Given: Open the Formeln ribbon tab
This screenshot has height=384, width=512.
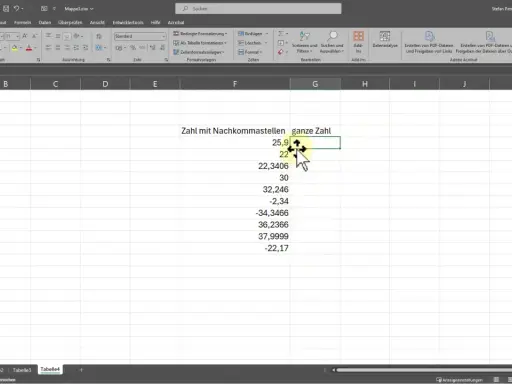Looking at the screenshot, I should [22, 23].
